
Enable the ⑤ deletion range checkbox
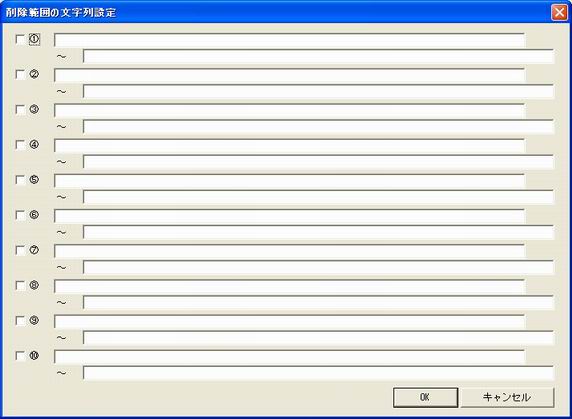pos(20,180)
